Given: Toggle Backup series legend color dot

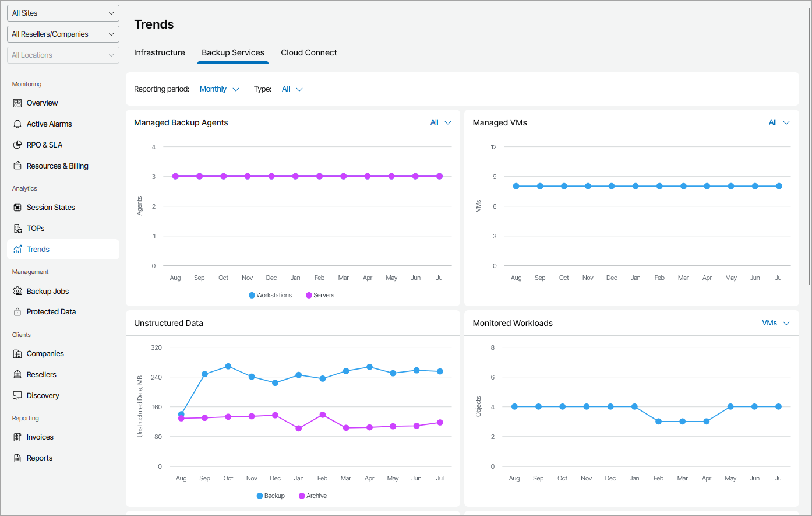Looking at the screenshot, I should (260, 496).
